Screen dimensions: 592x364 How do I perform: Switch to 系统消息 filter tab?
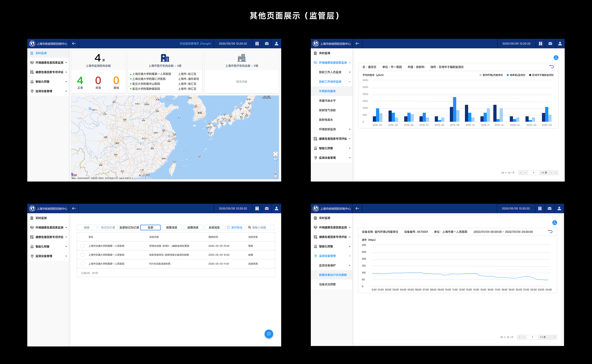[214, 227]
